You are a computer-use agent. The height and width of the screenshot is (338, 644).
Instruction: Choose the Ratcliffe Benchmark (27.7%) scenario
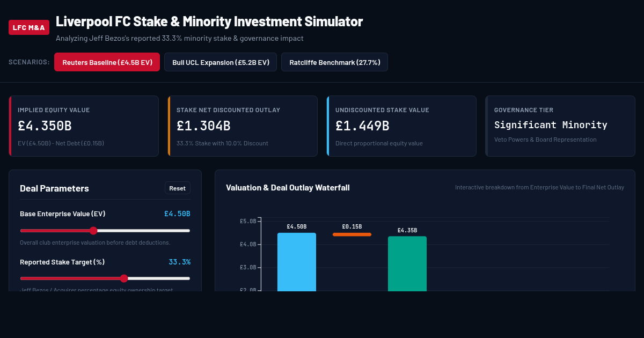pos(334,62)
